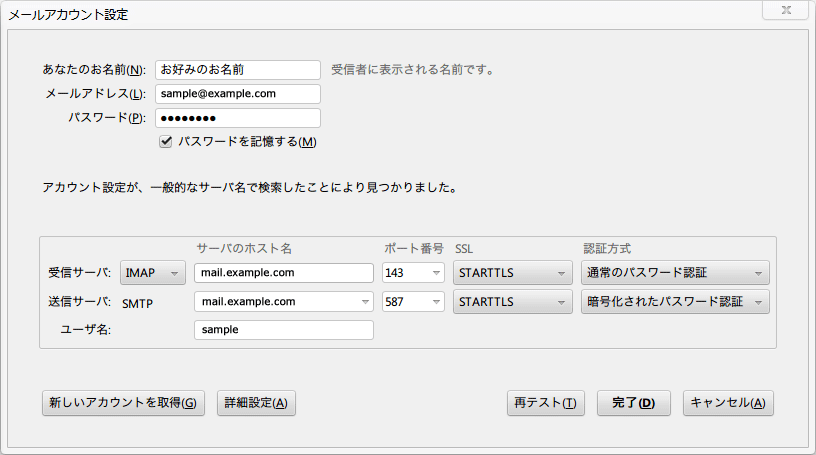Viewport: 816px width, 455px height.
Task: Click the ユーザ名 username field
Action: (283, 330)
